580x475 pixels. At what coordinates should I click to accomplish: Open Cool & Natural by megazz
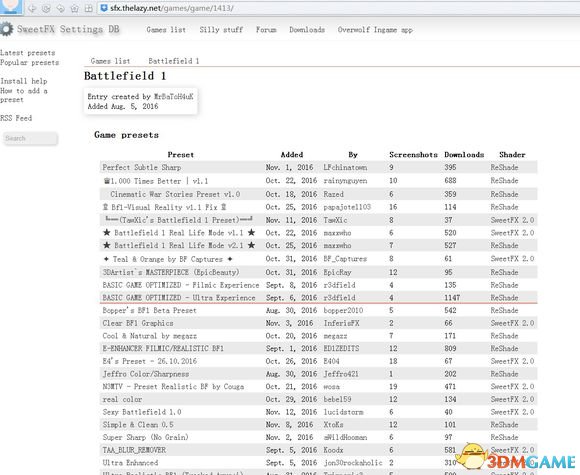[149, 336]
